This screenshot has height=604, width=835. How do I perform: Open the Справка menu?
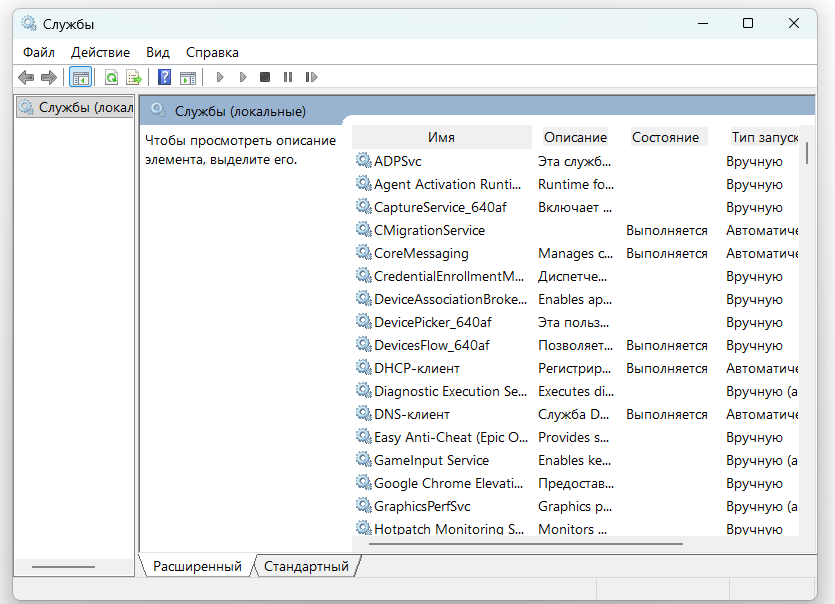point(212,53)
